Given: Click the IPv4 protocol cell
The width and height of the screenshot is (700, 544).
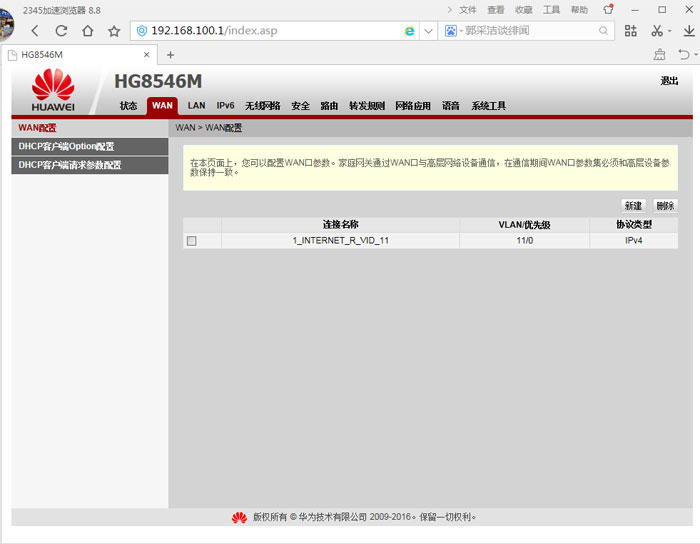Looking at the screenshot, I should click(x=633, y=241).
